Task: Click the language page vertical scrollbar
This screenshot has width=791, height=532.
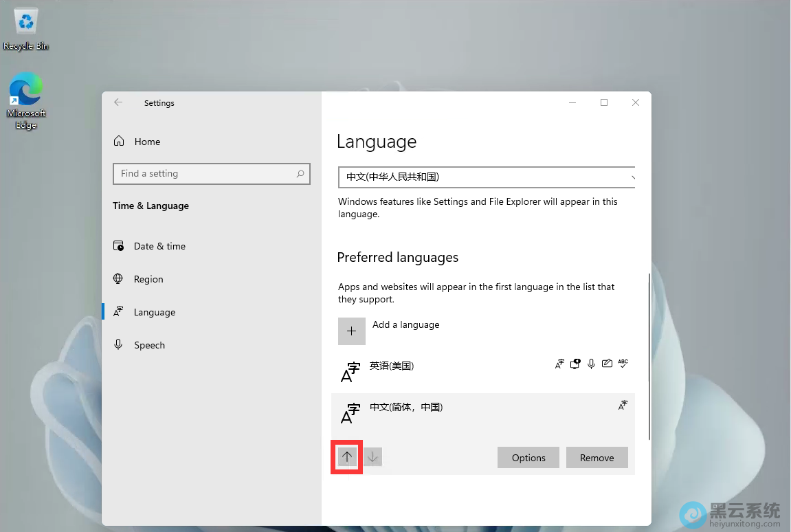Action: [649, 357]
